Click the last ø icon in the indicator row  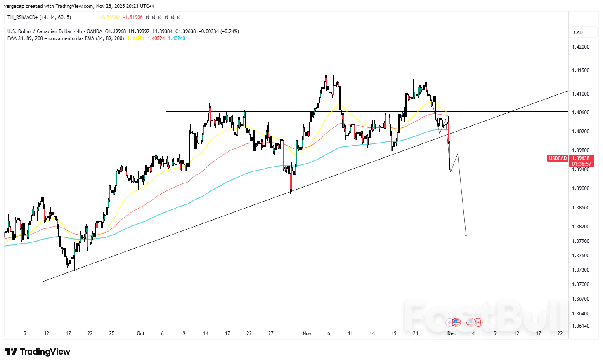pyautogui.click(x=179, y=17)
